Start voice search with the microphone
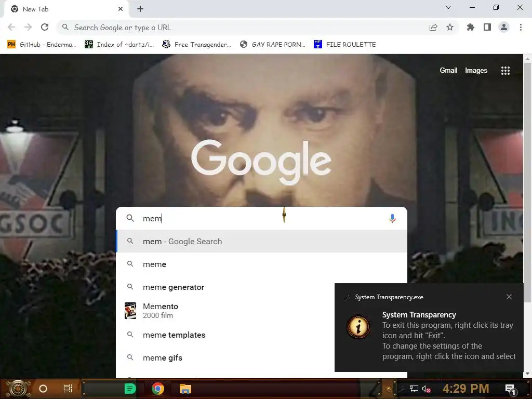 [392, 218]
